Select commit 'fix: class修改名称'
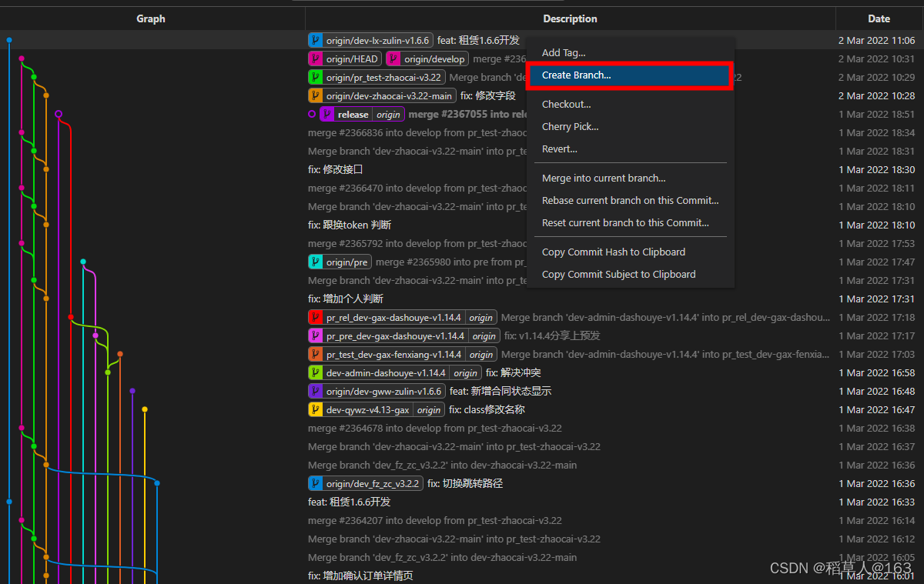 click(487, 409)
